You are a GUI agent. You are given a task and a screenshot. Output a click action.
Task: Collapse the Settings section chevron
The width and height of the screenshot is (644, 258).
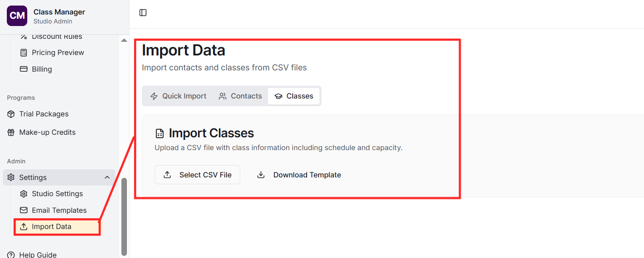point(107,177)
